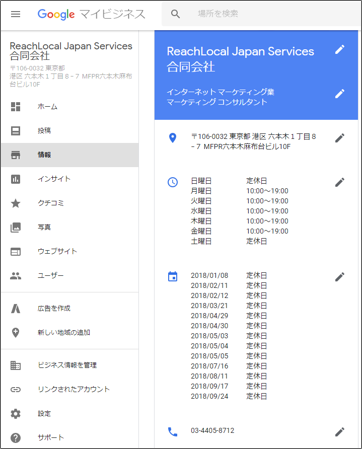This screenshot has width=362, height=449.
Task: Click the blue clock hours icon
Action: (x=173, y=182)
